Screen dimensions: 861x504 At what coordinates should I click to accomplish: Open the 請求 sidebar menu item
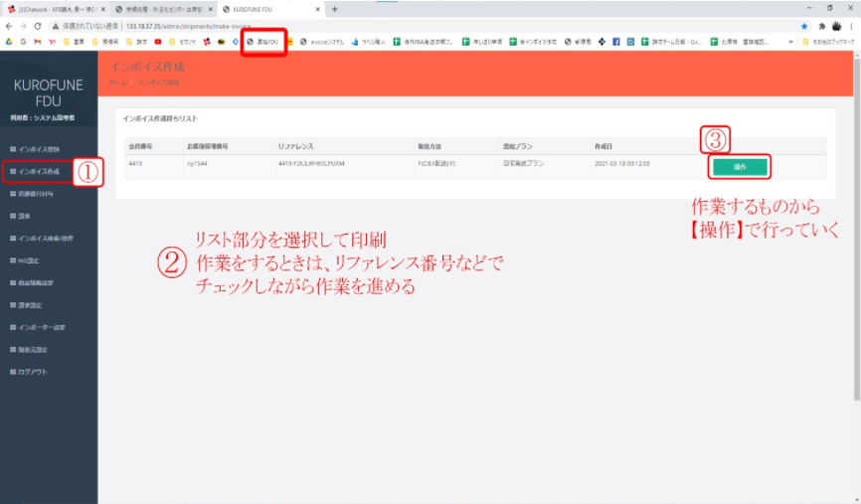20,217
